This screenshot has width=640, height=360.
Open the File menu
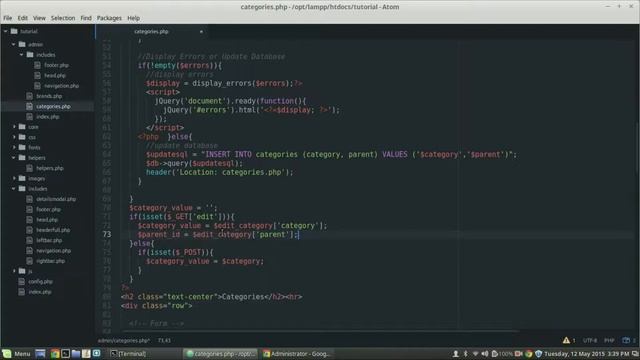[8, 18]
